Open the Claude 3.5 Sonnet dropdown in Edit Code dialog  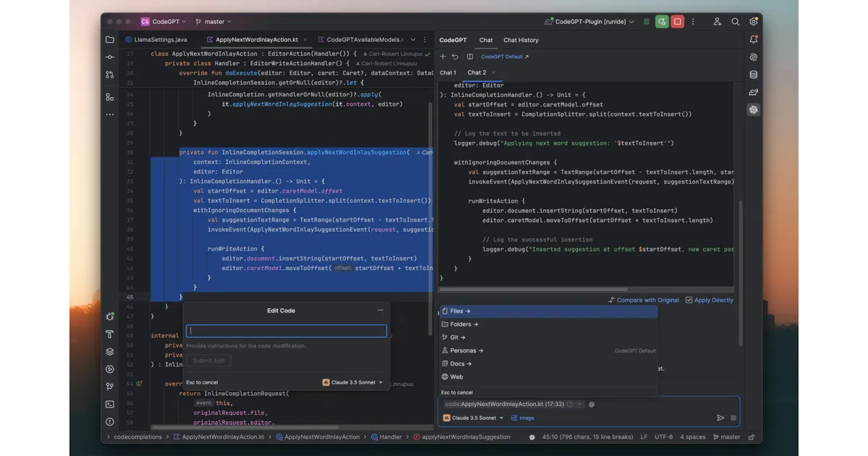[353, 382]
